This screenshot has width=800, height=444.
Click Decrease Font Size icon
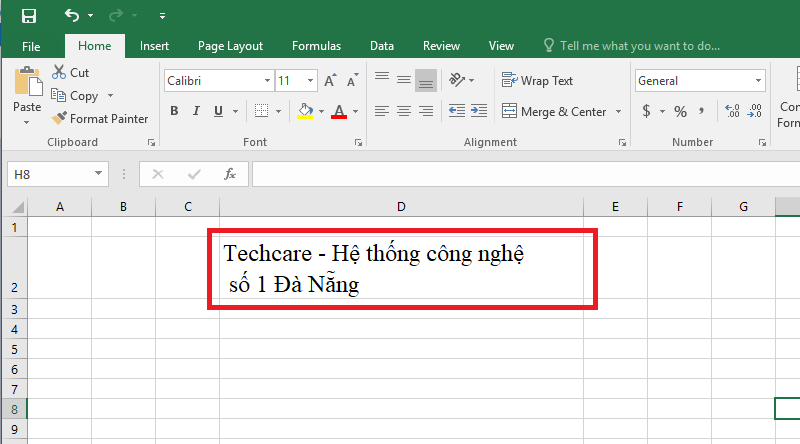[x=352, y=81]
